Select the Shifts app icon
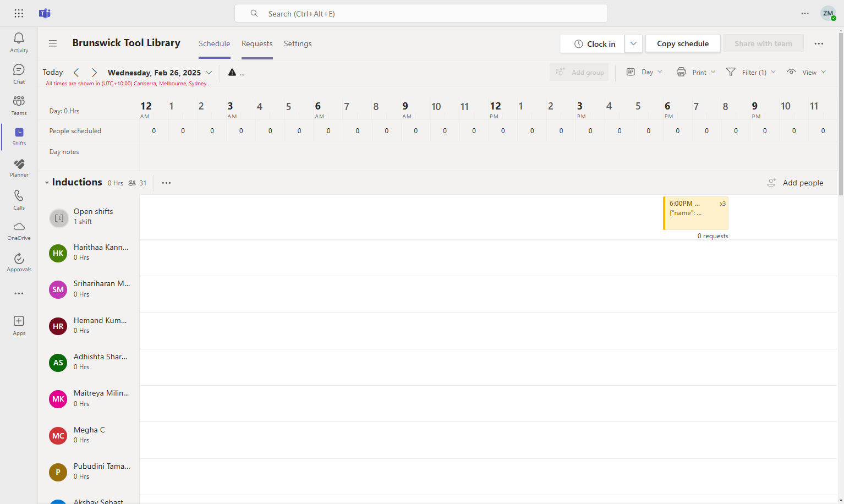The width and height of the screenshot is (844, 504). click(x=19, y=136)
